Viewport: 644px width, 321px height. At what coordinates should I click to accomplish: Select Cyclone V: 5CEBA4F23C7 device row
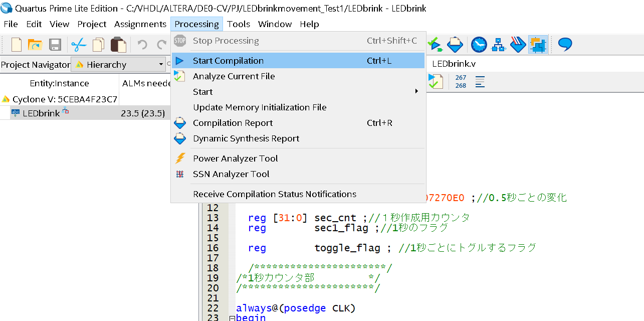click(60, 99)
